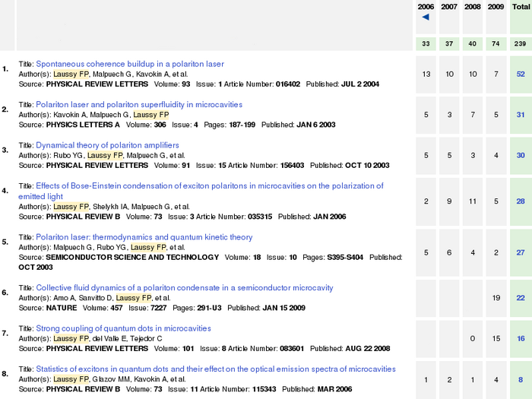Click the blue previous-years arrow under 2006
532x399 pixels.
coord(426,17)
